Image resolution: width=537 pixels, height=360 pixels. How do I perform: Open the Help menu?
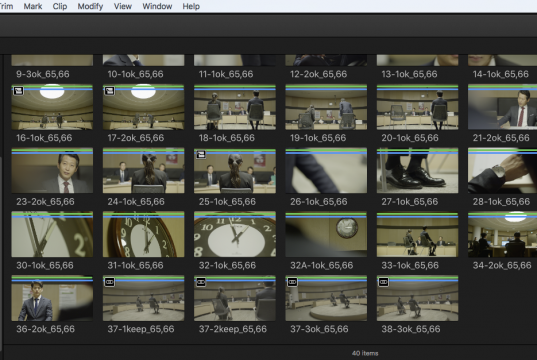tap(191, 6)
